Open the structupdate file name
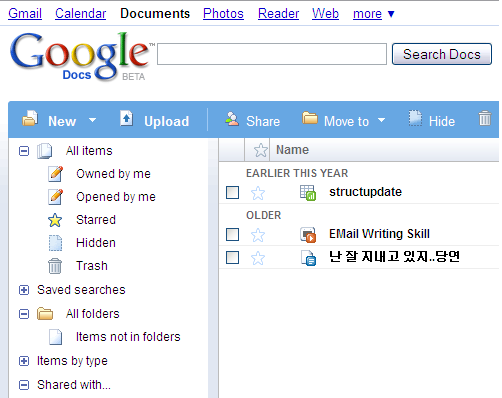Viewport: 502px width, 398px height. [365, 192]
